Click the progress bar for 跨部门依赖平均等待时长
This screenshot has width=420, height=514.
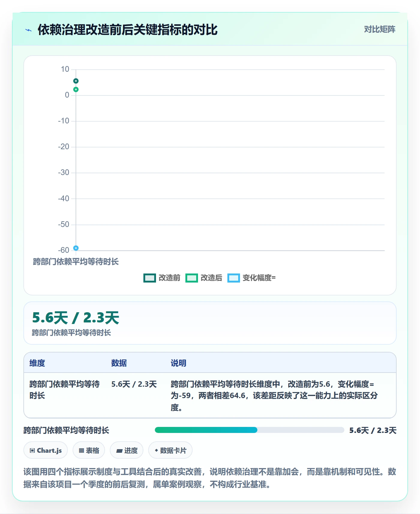(x=249, y=430)
